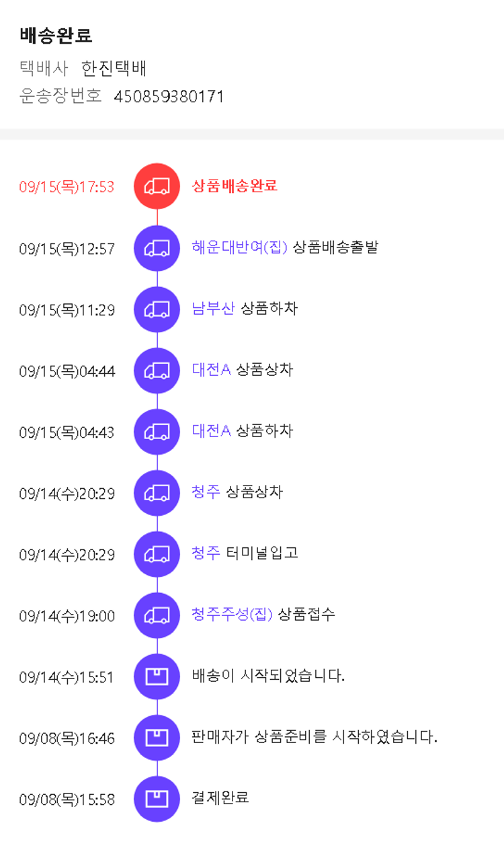Select the 청주주성(집) branch link
The image size is (504, 854).
[x=232, y=615]
